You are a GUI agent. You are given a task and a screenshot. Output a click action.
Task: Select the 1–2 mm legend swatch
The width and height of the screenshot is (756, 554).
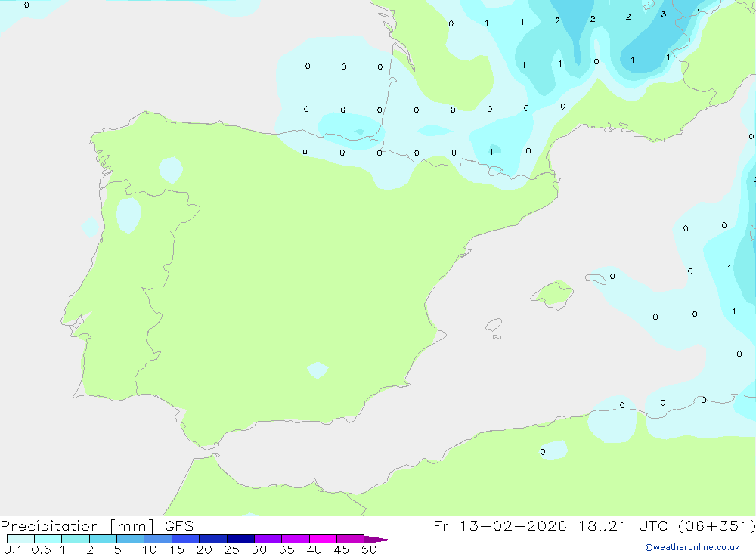[x=76, y=539]
